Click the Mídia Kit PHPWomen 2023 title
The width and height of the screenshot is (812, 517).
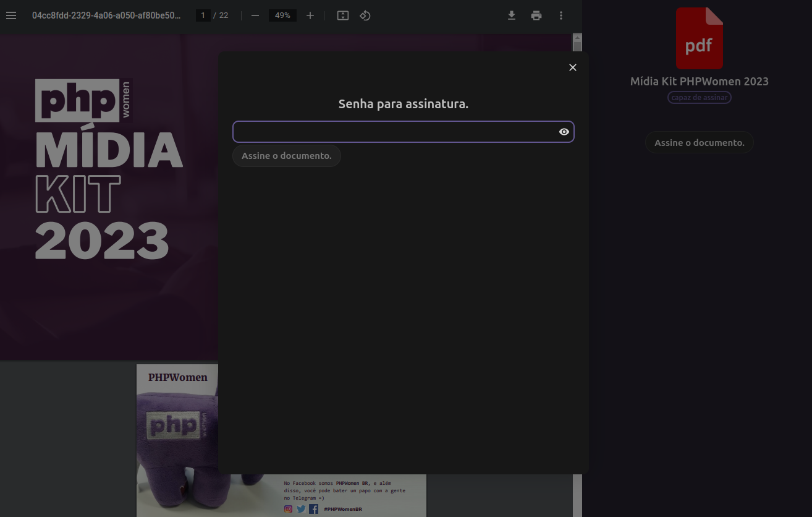[700, 81]
